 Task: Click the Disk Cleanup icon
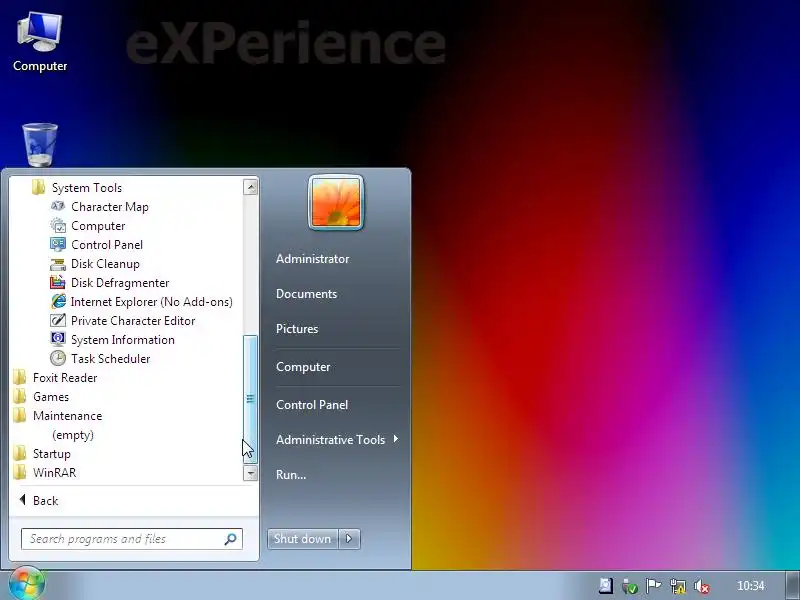pyautogui.click(x=58, y=264)
